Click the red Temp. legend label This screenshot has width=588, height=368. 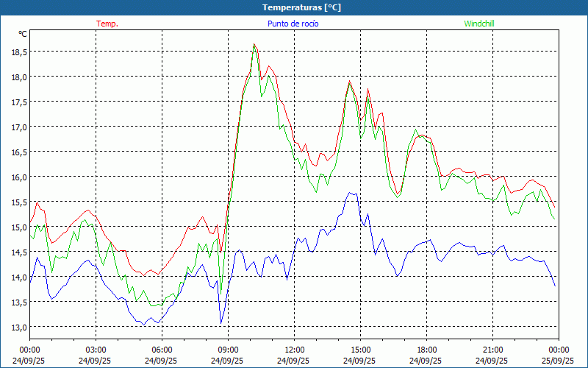107,24
